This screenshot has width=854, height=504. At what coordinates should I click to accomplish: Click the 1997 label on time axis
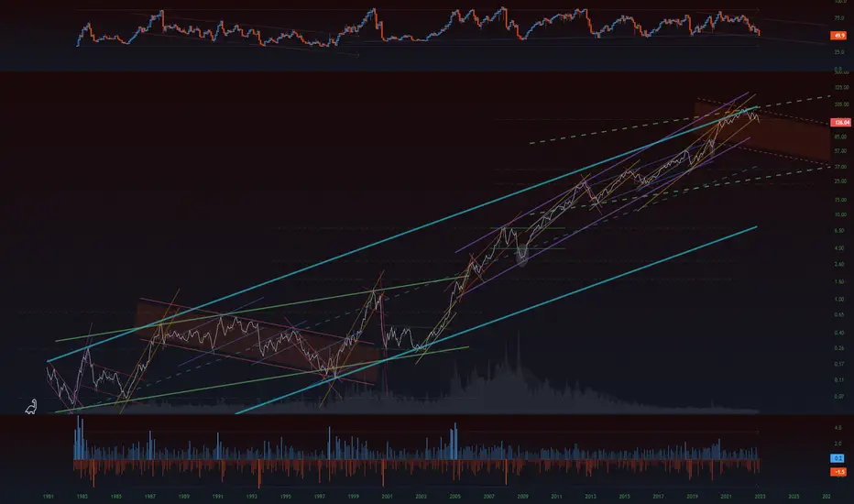click(x=319, y=497)
